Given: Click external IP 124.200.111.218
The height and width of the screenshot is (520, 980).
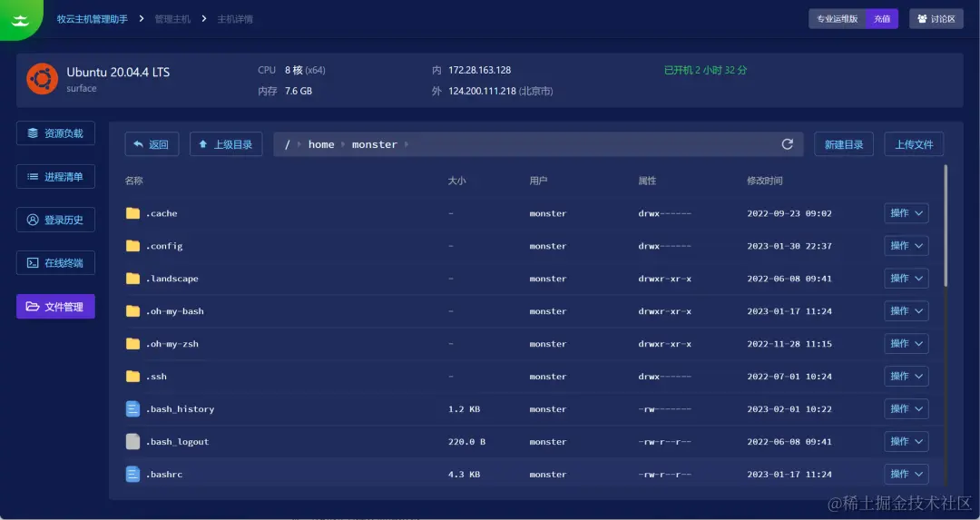Looking at the screenshot, I should pos(482,92).
